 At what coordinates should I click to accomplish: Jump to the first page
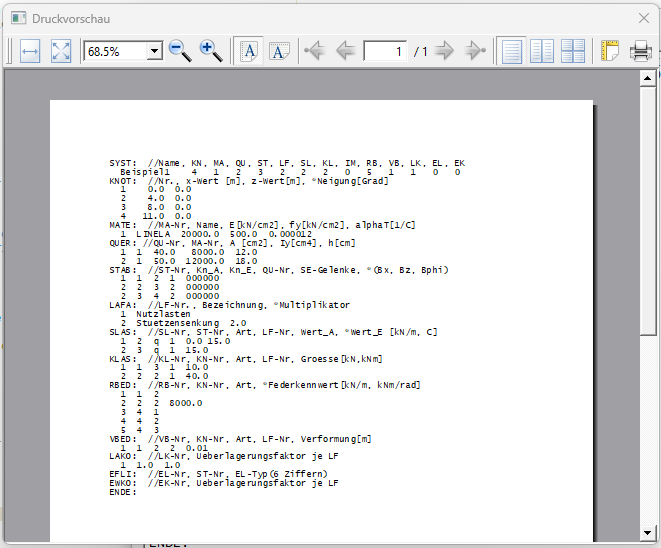(315, 51)
